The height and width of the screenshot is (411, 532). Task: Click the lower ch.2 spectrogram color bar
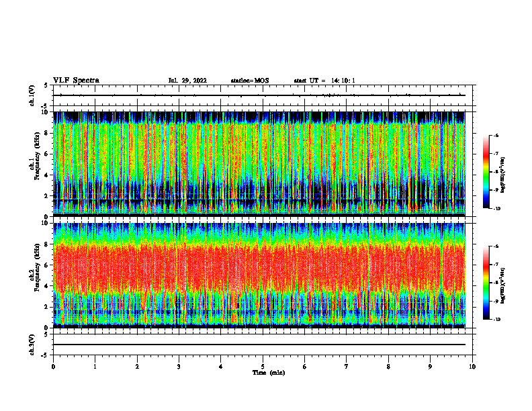pyautogui.click(x=486, y=283)
